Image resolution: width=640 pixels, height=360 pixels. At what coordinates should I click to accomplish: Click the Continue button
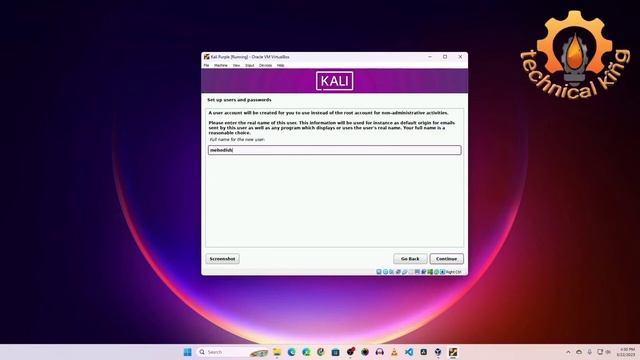[446, 259]
